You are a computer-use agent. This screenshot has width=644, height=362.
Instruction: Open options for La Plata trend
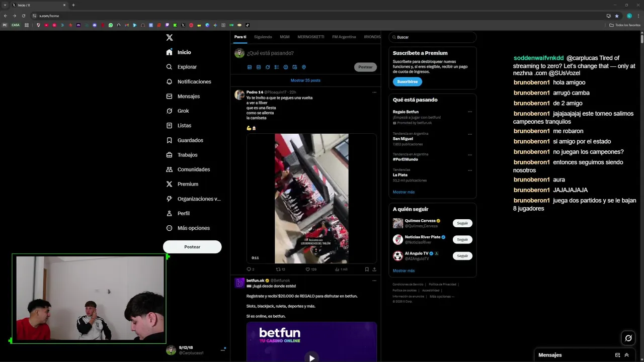click(470, 170)
